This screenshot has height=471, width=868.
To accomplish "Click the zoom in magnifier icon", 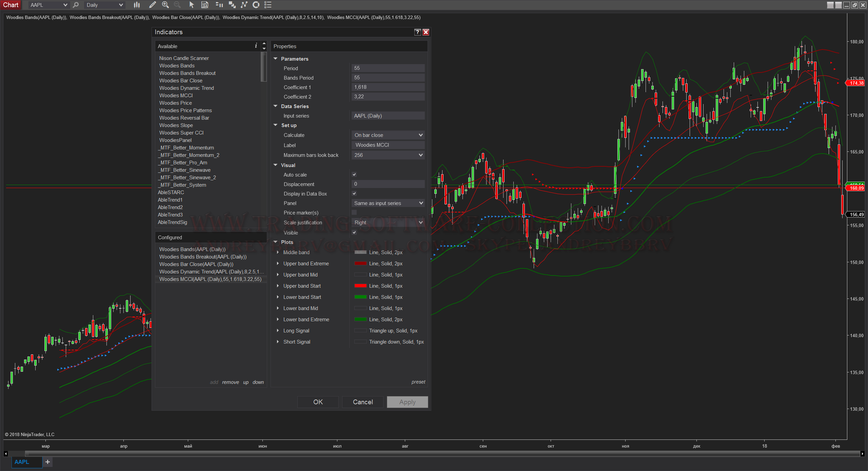I will [x=165, y=5].
